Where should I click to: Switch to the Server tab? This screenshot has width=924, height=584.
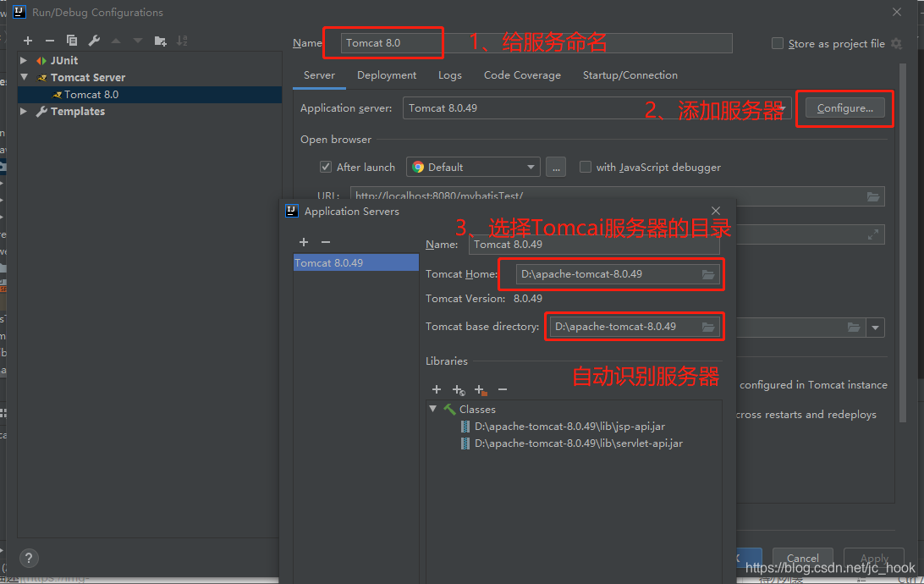tap(319, 75)
